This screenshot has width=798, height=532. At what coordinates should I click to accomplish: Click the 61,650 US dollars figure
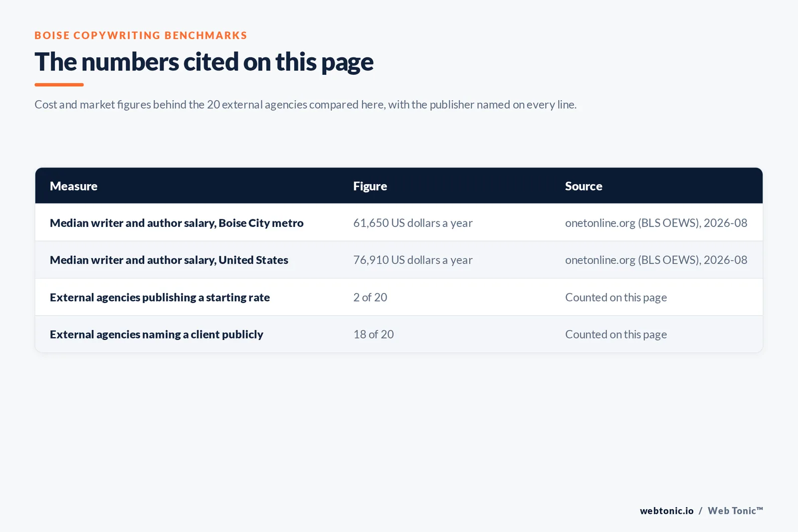[x=413, y=223]
